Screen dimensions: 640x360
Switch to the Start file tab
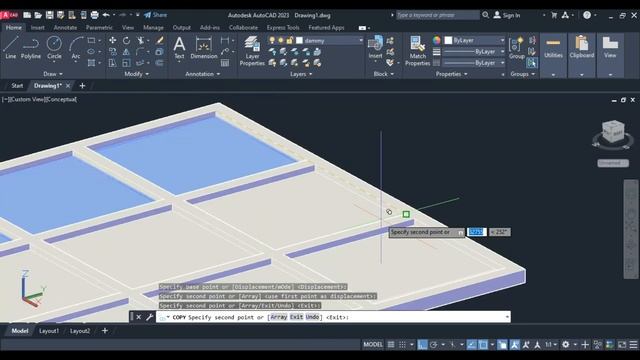17,85
